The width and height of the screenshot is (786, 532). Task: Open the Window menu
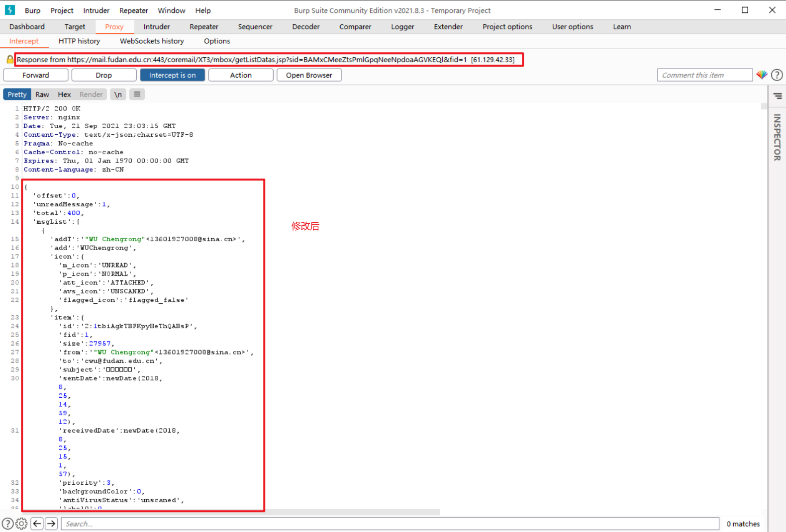[x=172, y=10]
